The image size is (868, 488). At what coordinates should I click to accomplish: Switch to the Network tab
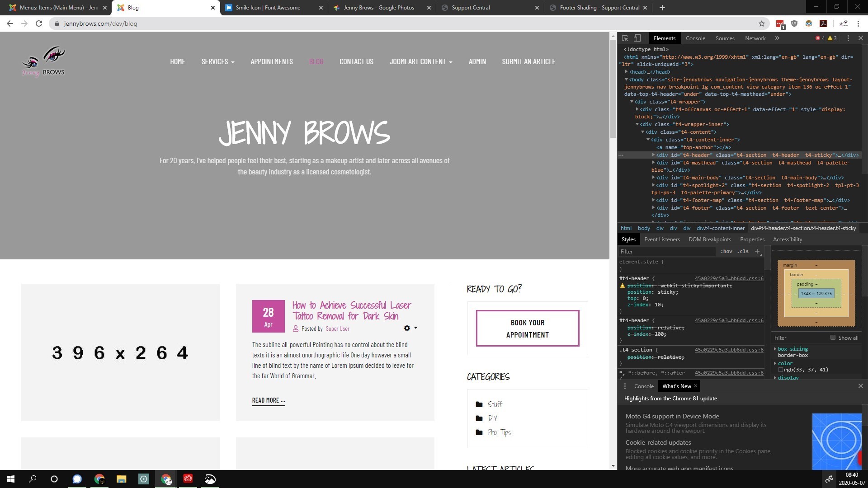[x=755, y=38]
